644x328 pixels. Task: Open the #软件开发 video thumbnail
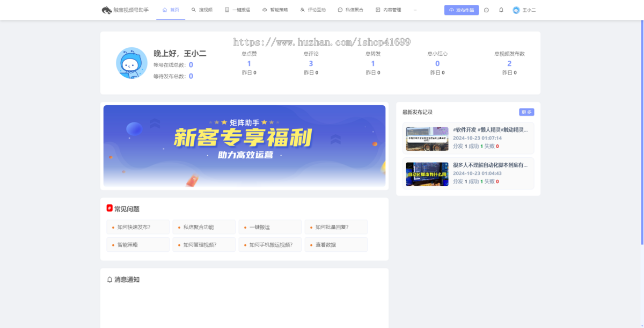coord(427,139)
